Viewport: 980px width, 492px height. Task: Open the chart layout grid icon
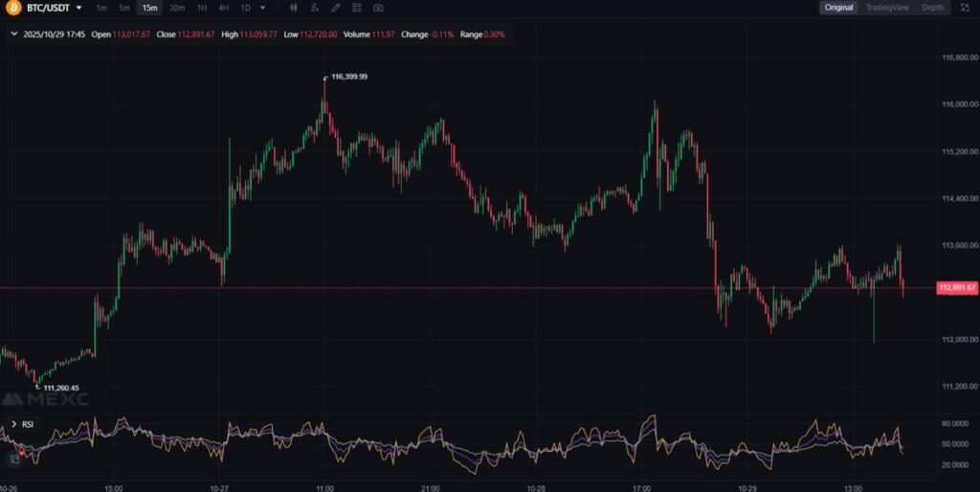pos(356,8)
